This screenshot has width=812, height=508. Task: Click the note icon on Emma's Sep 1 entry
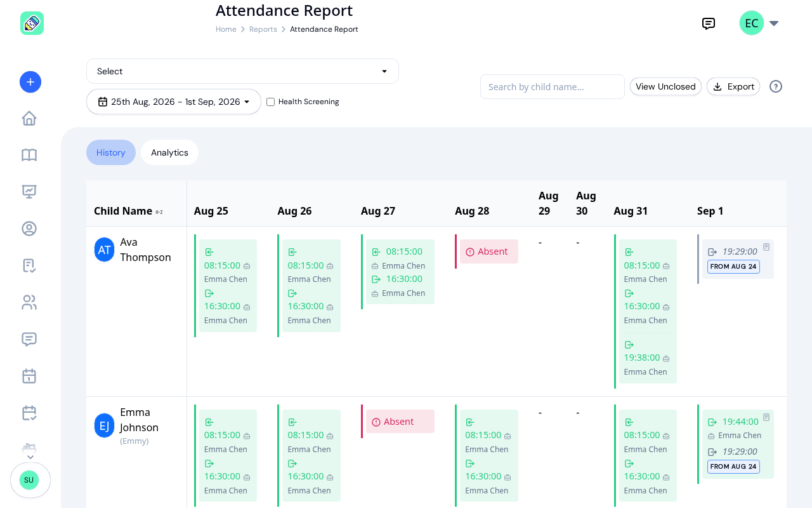point(766,417)
